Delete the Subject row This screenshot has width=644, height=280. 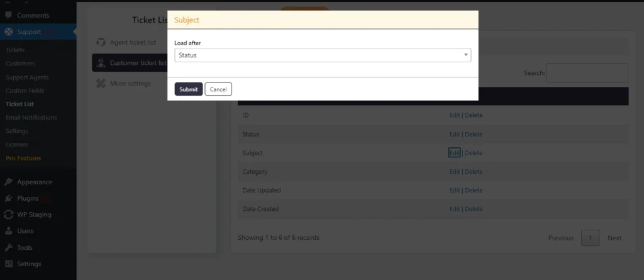tap(474, 153)
